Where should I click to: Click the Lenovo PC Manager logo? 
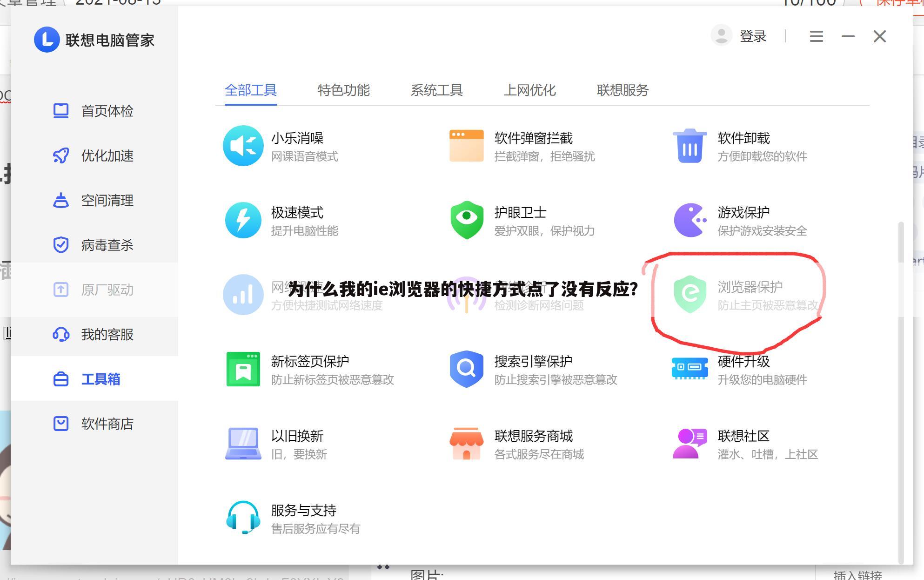(x=47, y=40)
